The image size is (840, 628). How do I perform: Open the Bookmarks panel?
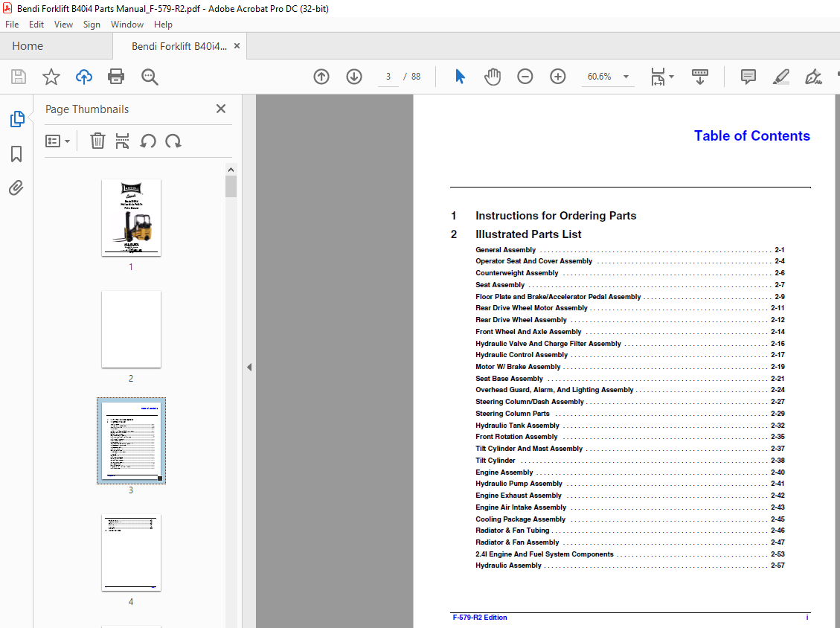(16, 154)
